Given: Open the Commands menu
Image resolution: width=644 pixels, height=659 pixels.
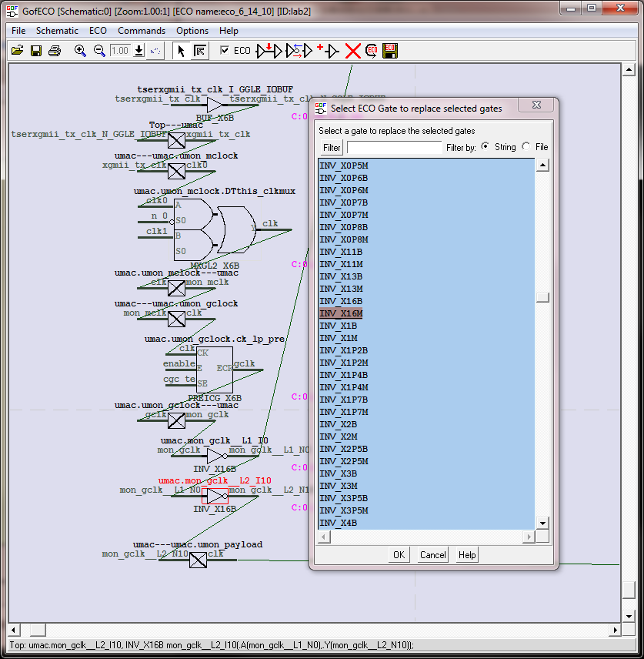Looking at the screenshot, I should point(141,31).
